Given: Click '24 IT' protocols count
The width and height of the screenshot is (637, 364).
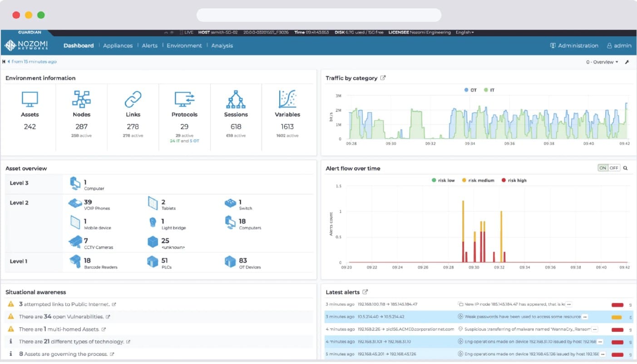Looking at the screenshot, I should [175, 141].
